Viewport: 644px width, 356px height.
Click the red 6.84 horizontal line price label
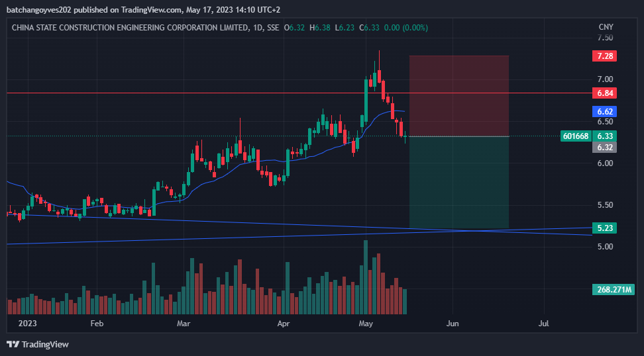(x=604, y=93)
